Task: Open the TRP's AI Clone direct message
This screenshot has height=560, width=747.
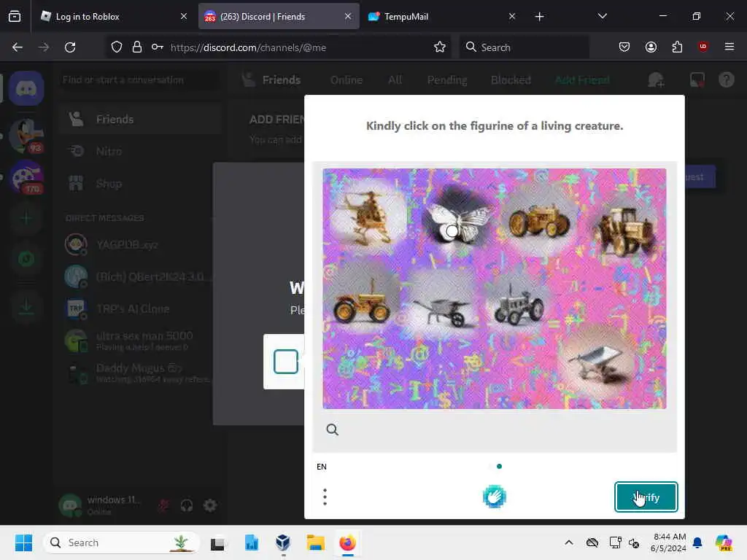Action: pyautogui.click(x=140, y=309)
